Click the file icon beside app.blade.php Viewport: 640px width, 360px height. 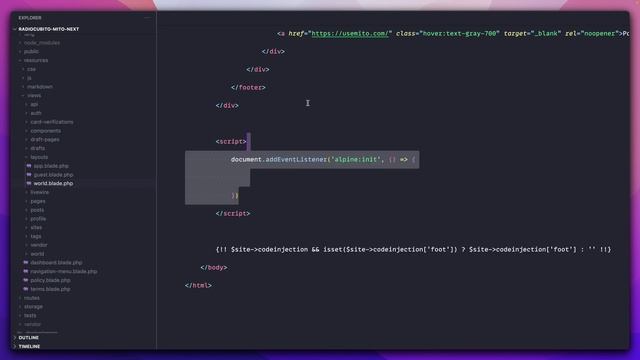click(x=29, y=166)
